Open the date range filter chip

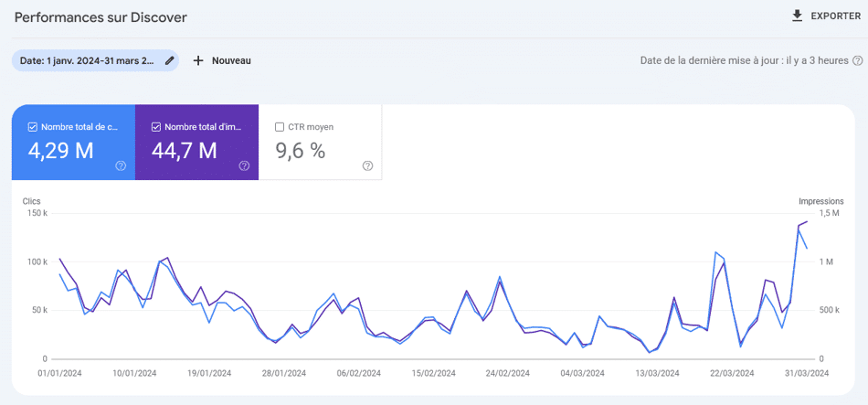[x=89, y=60]
